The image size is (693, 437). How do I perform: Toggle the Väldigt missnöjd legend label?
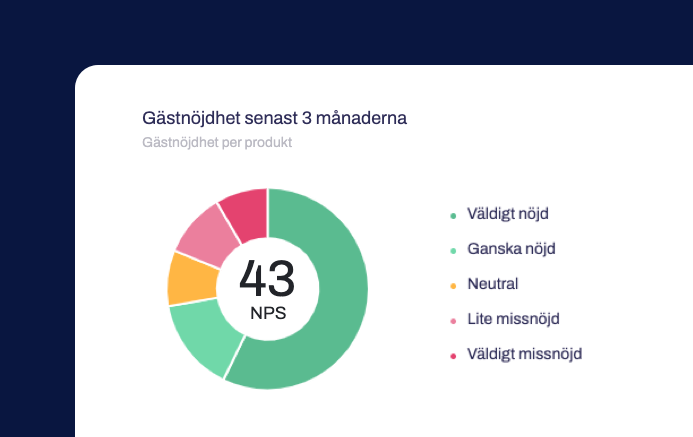525,354
